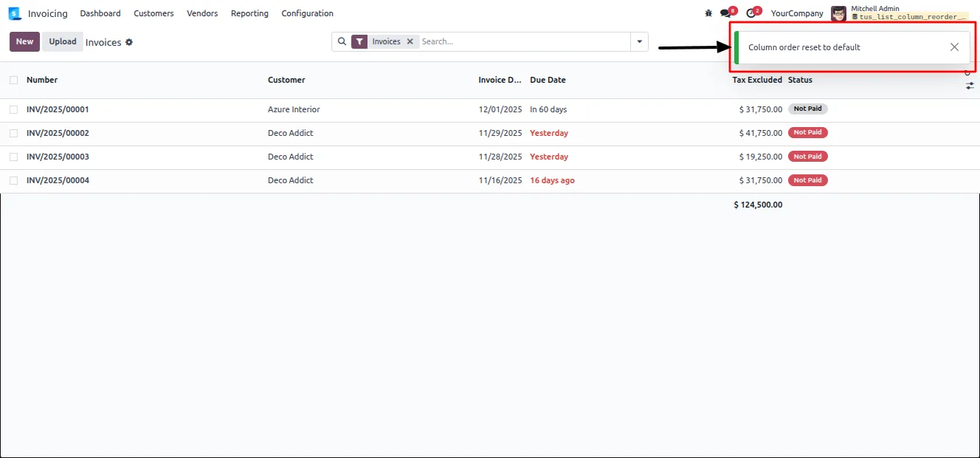
Task: Sort by the Number column header
Action: pyautogui.click(x=42, y=80)
